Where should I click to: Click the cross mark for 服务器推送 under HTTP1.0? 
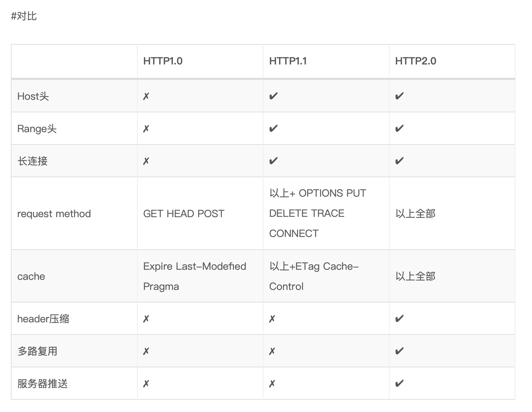(146, 384)
